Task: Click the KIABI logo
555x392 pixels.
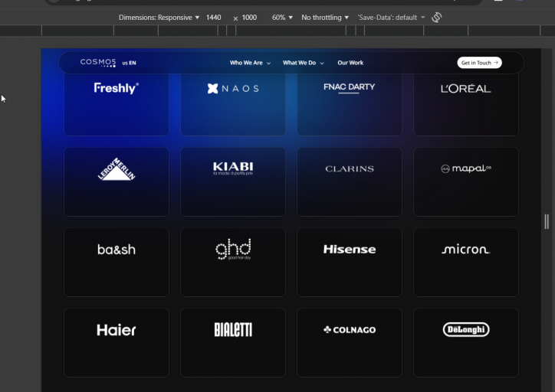Action: (233, 168)
